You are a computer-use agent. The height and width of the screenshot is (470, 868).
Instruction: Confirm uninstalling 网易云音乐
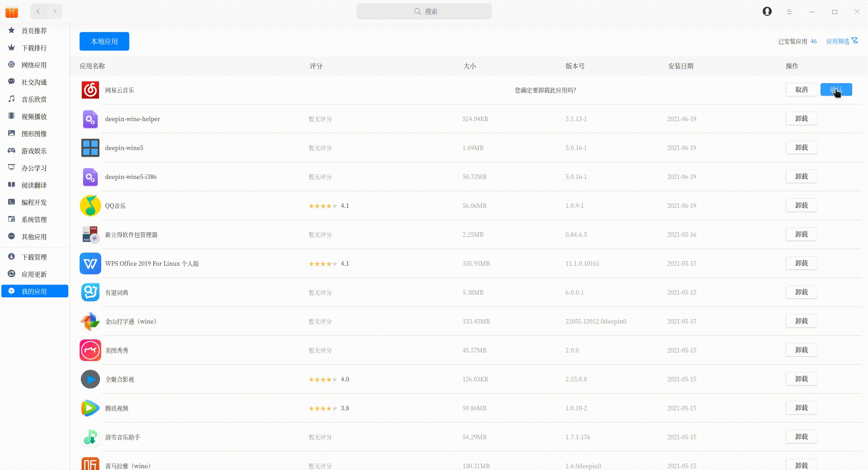[x=836, y=89]
